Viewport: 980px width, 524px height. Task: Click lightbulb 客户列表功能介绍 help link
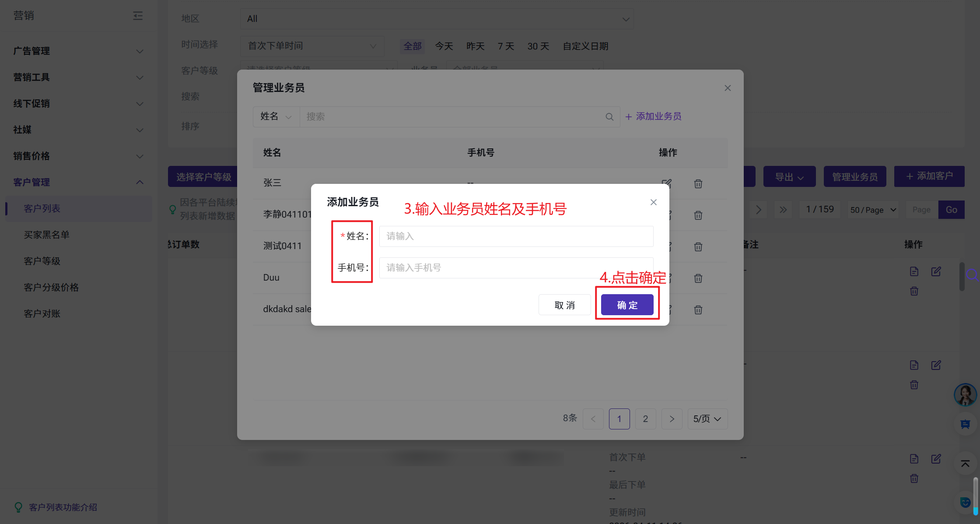pyautogui.click(x=63, y=507)
